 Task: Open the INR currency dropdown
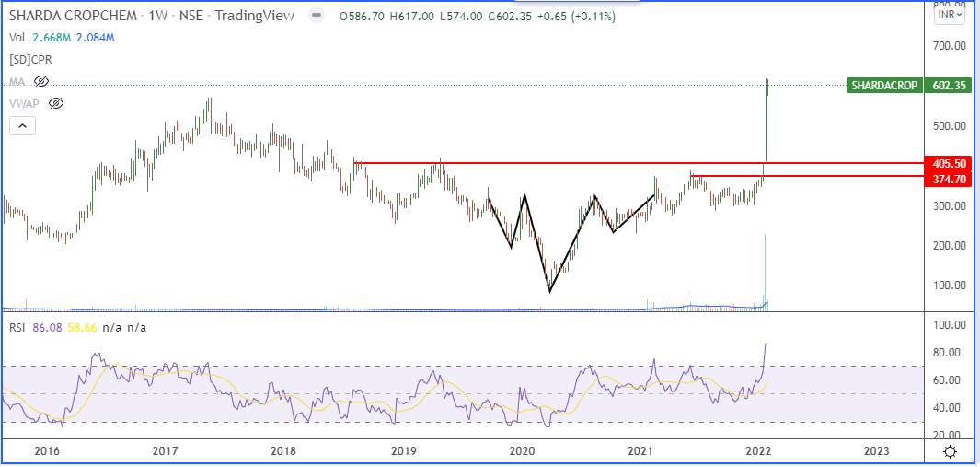click(x=951, y=15)
